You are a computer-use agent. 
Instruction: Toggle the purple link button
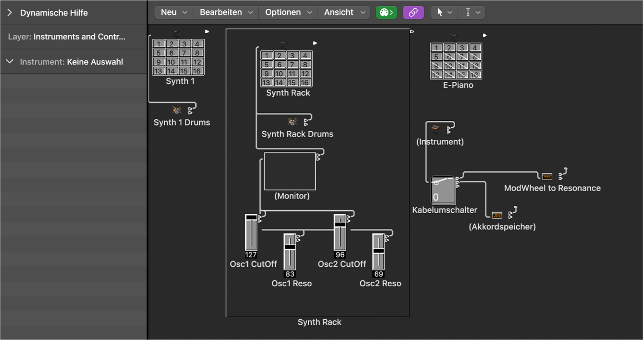click(x=413, y=12)
